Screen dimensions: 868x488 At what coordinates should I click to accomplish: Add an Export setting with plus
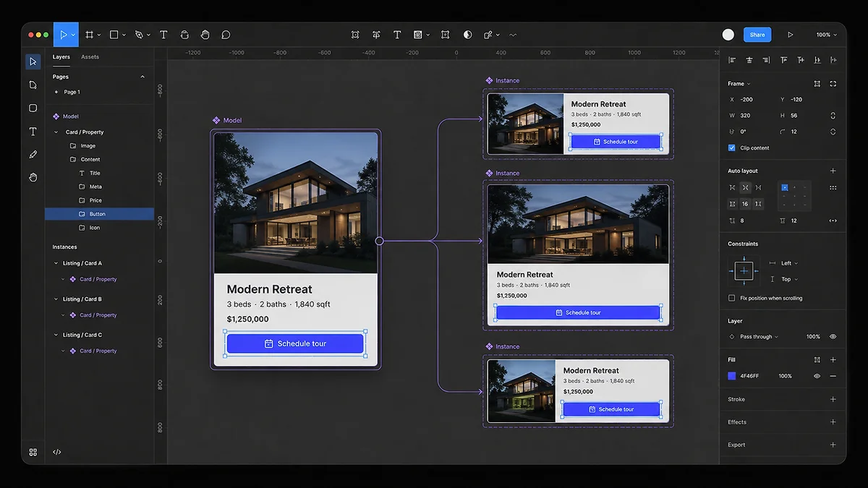click(833, 445)
